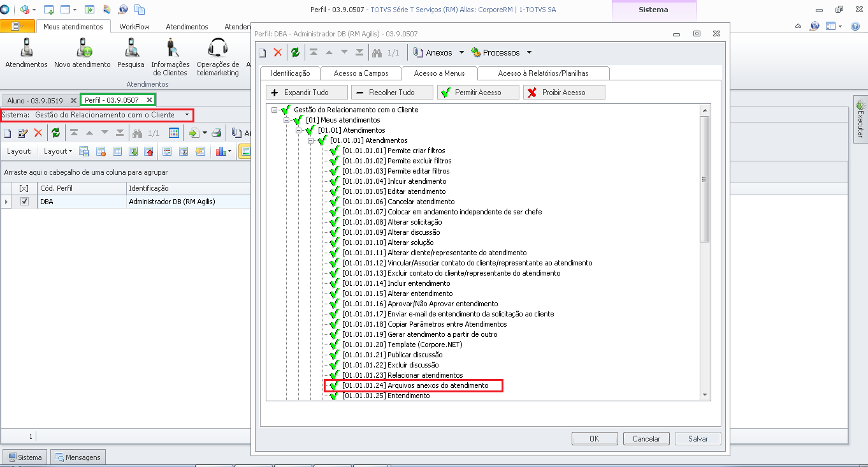
Task: Click green refresh icon in Perfil dialog toolbar
Action: pos(295,53)
